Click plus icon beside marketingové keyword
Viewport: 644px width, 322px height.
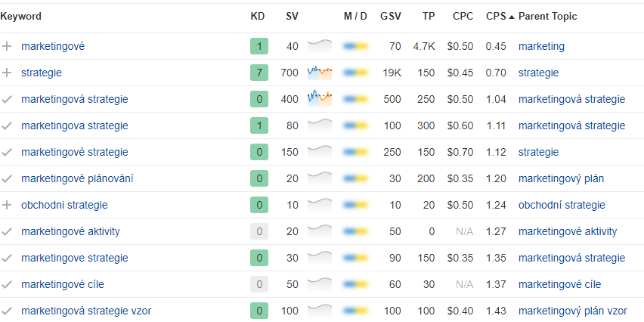click(x=8, y=47)
